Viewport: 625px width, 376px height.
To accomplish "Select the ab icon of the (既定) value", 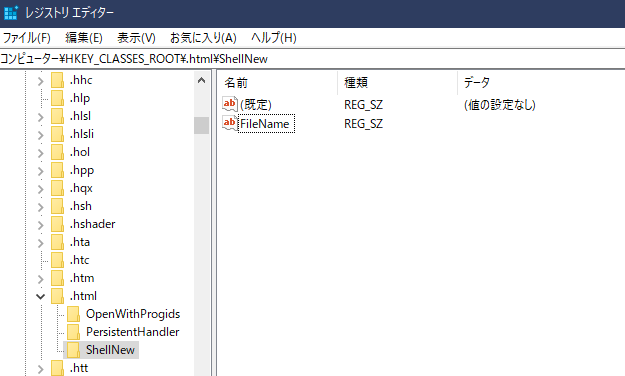I will click(x=230, y=104).
